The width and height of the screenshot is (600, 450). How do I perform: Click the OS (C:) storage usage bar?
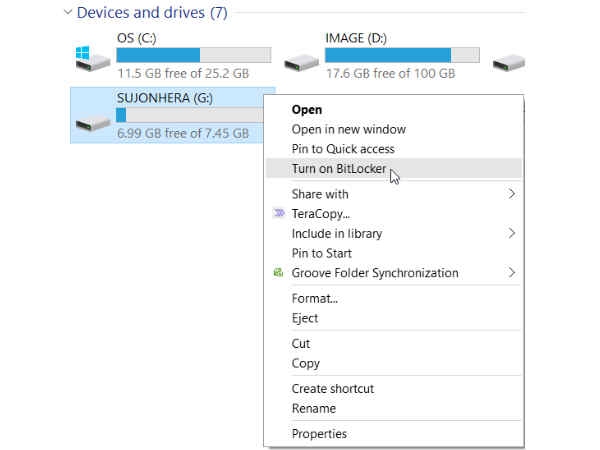coord(194,55)
